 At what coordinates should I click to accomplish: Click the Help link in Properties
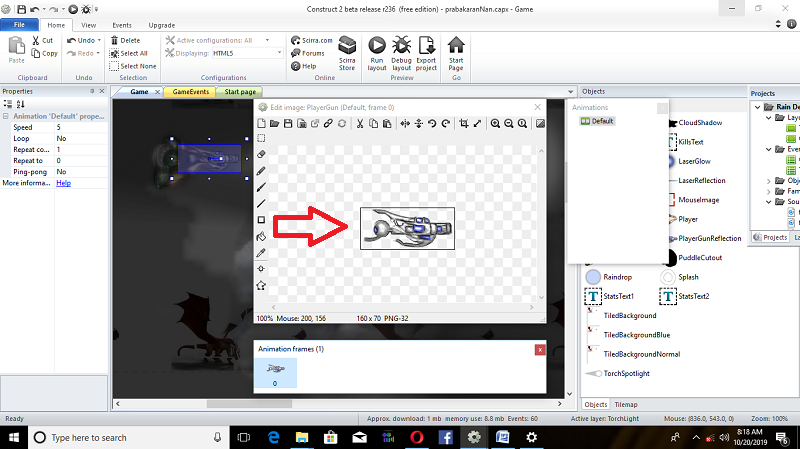click(x=63, y=183)
